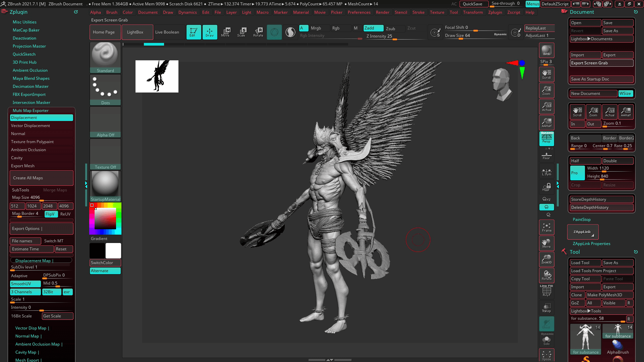Screen dimensions: 644x362
Task: Select the Move tool in top shelf
Action: click(x=225, y=32)
